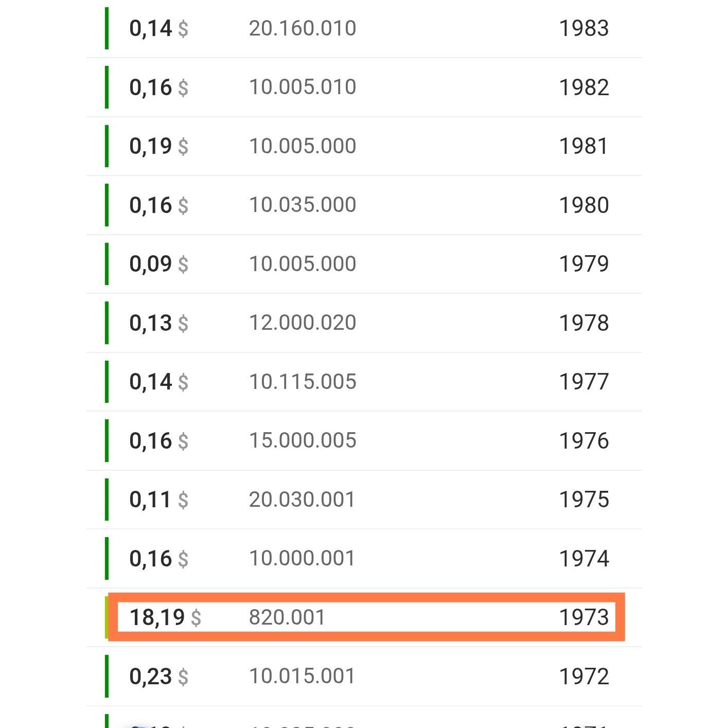Screen dimensions: 728x728
Task: Click mintage 12.000.020
Action: 303,323
